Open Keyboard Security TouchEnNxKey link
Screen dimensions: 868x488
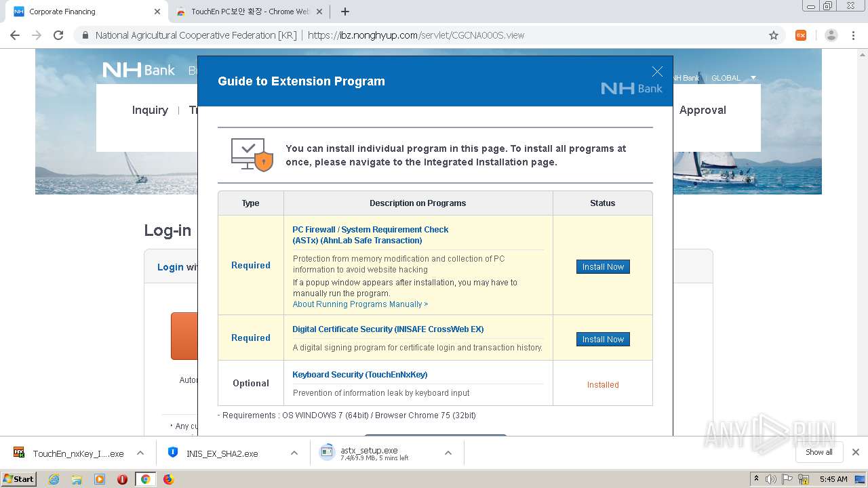coord(359,375)
